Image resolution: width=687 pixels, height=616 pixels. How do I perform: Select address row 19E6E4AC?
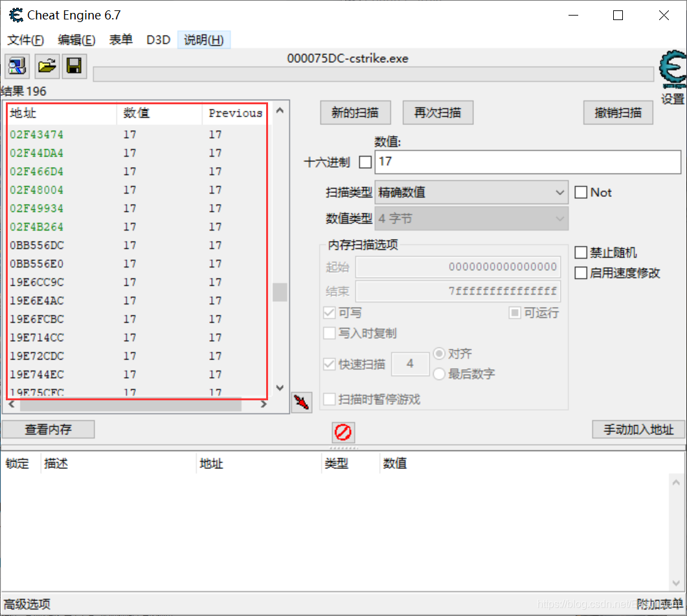coord(137,301)
